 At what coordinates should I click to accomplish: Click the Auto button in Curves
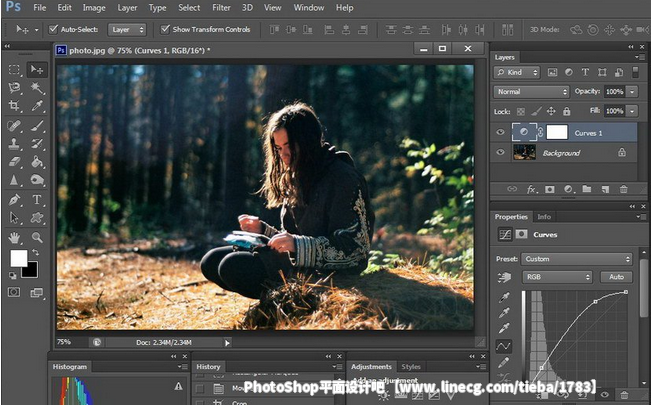[616, 277]
